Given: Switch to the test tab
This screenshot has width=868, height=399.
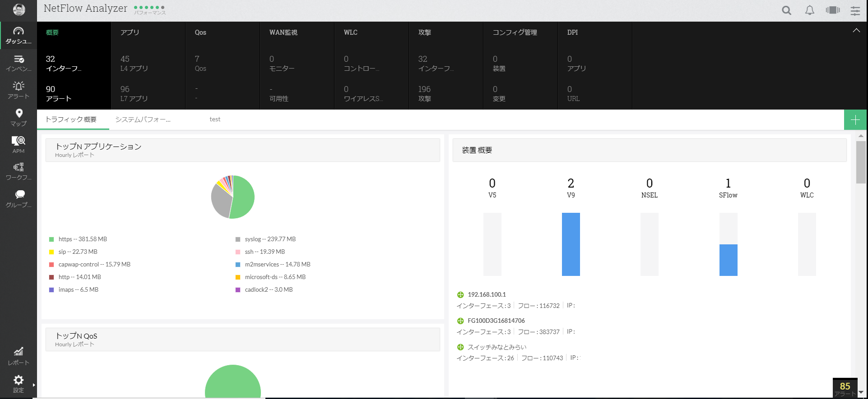Looking at the screenshot, I should 215,119.
